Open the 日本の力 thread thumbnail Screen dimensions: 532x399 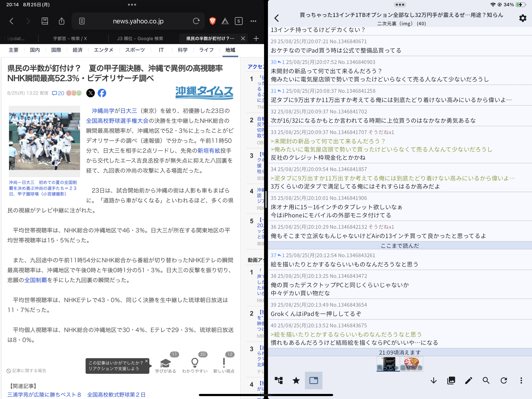click(411, 364)
